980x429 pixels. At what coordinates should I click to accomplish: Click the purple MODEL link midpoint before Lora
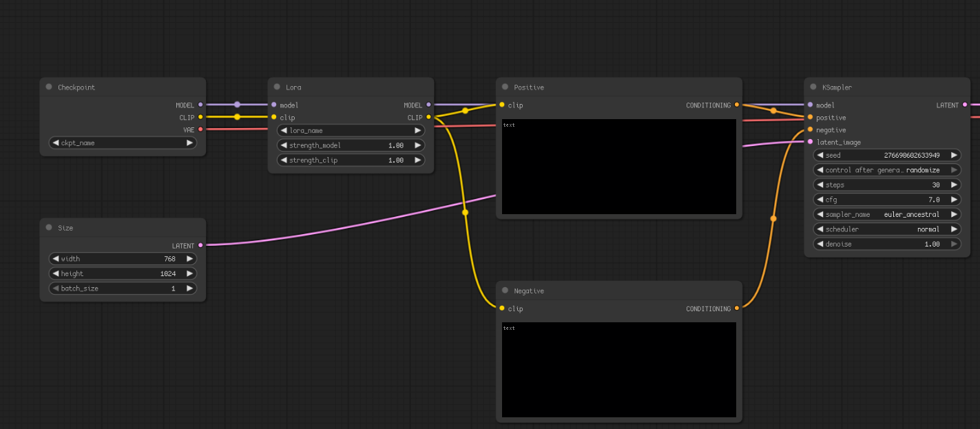237,105
